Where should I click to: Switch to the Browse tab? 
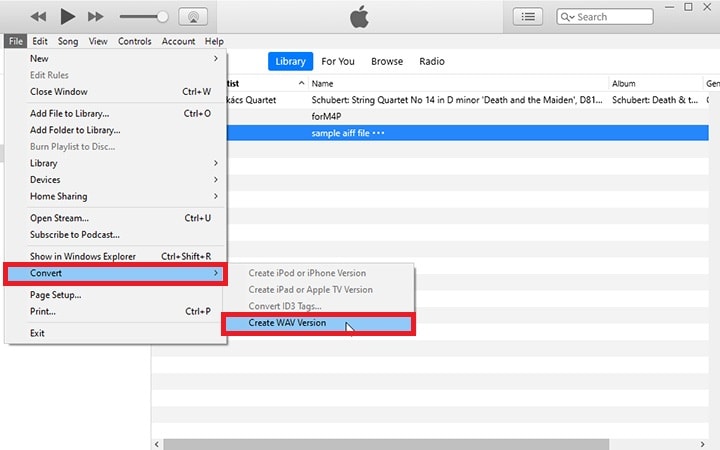[387, 61]
